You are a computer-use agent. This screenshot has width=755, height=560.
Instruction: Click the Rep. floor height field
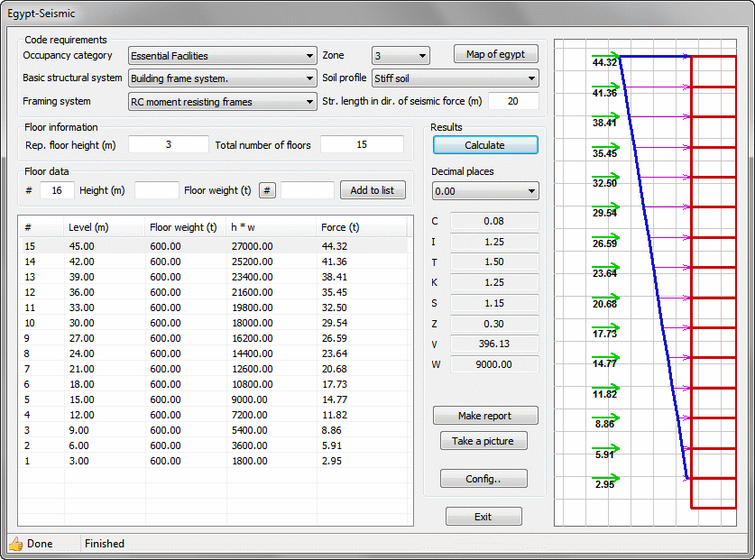169,144
